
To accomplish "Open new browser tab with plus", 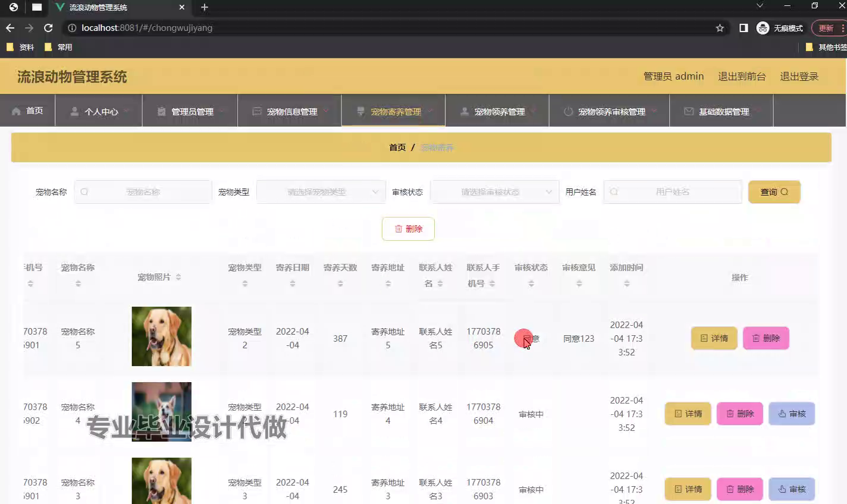I will click(205, 7).
